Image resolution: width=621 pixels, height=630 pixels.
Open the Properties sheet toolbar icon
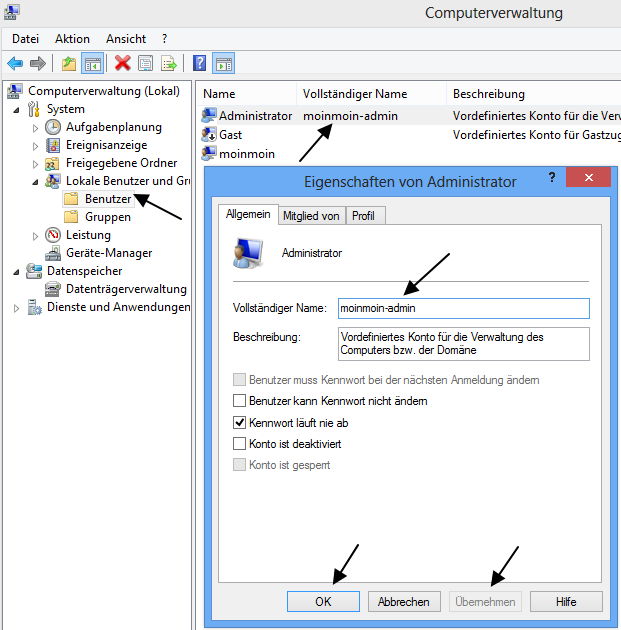[x=145, y=63]
